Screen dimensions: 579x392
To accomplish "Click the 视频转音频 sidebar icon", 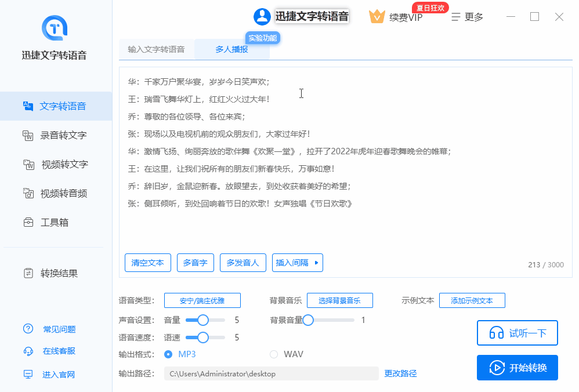I will pos(28,193).
